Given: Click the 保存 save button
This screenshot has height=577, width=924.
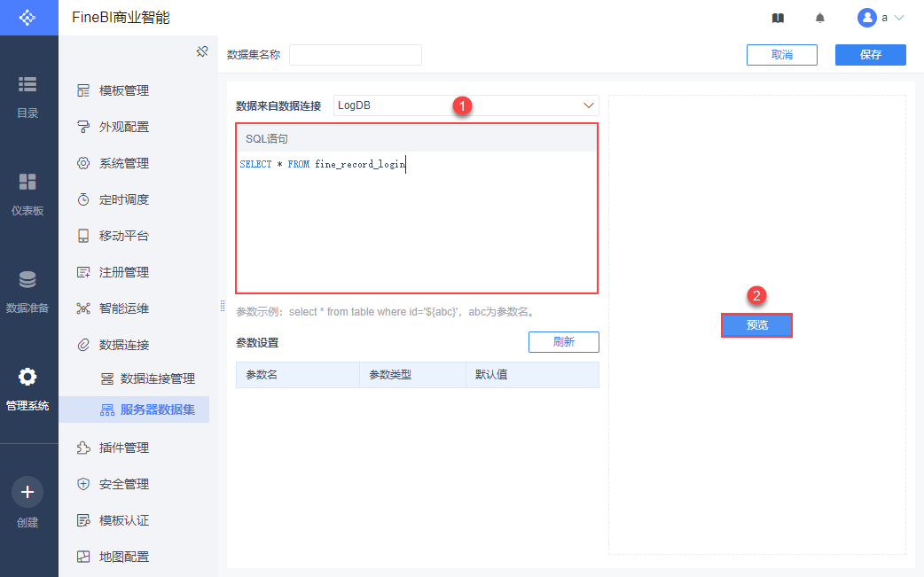Looking at the screenshot, I should 871,55.
